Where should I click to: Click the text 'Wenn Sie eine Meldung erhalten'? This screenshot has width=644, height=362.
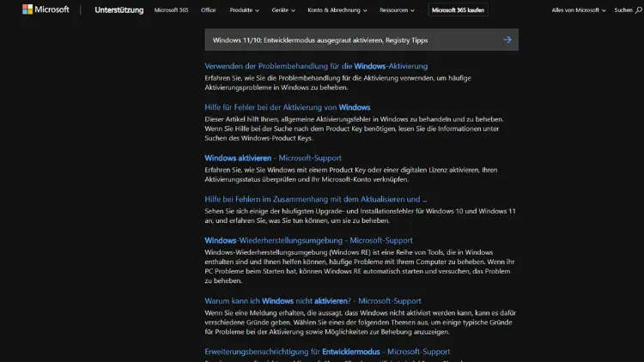(x=360, y=323)
